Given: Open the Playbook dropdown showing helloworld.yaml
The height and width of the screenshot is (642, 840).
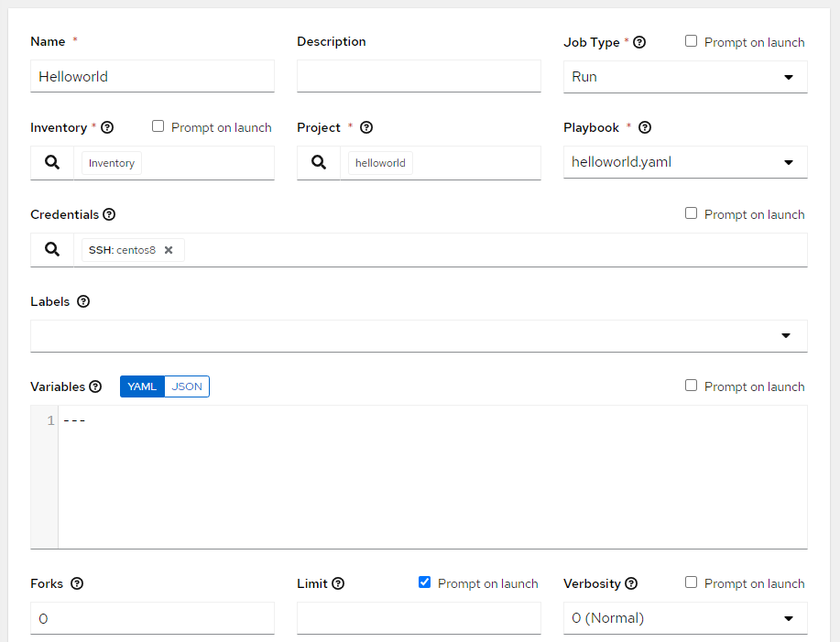Looking at the screenshot, I should [x=685, y=162].
